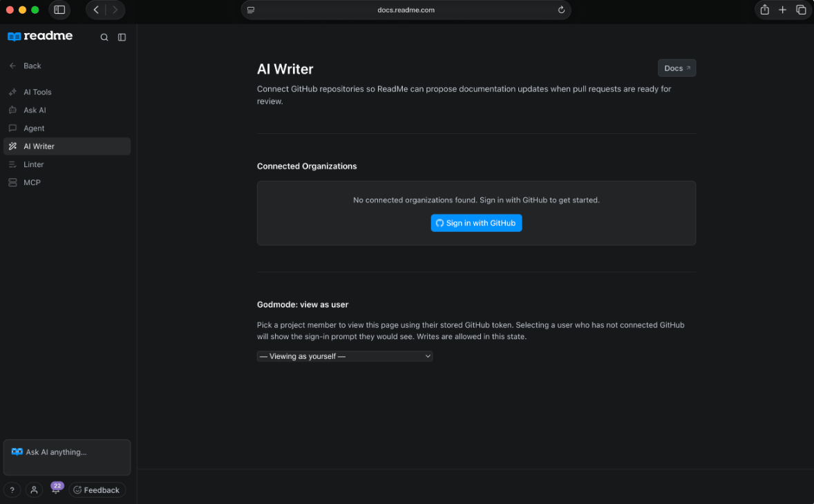Reload the page

(x=561, y=10)
